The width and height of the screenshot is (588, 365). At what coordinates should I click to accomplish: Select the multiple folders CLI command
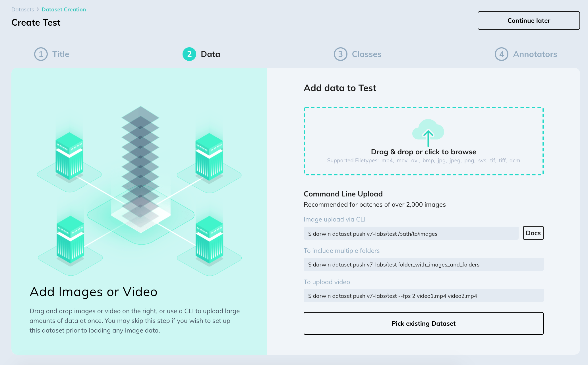423,264
